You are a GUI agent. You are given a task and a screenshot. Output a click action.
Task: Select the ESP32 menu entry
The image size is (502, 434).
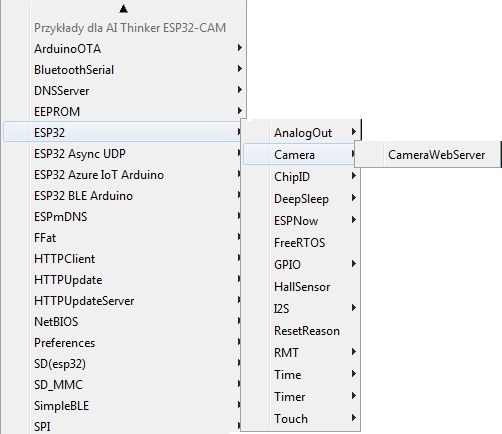point(122,133)
